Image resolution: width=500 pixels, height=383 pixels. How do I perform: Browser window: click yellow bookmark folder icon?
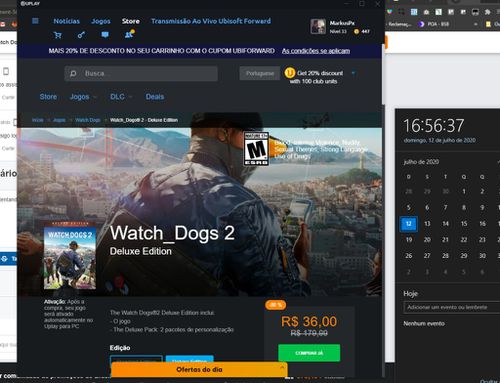click(488, 24)
